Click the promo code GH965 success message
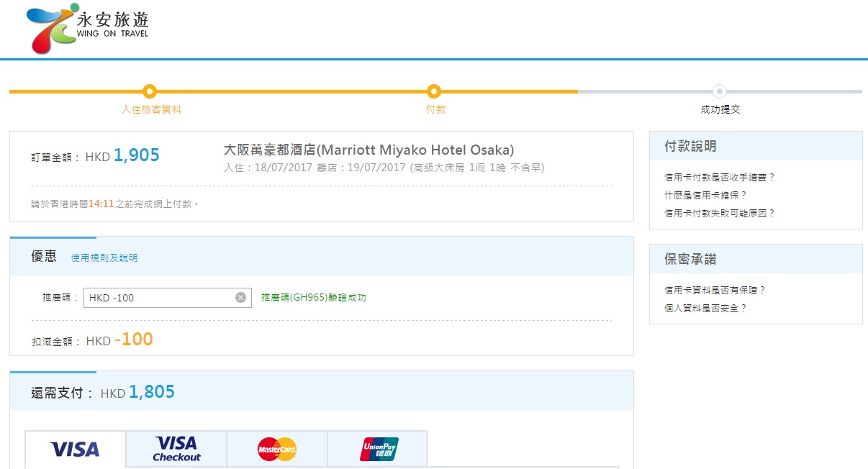The width and height of the screenshot is (868, 469). [x=314, y=298]
